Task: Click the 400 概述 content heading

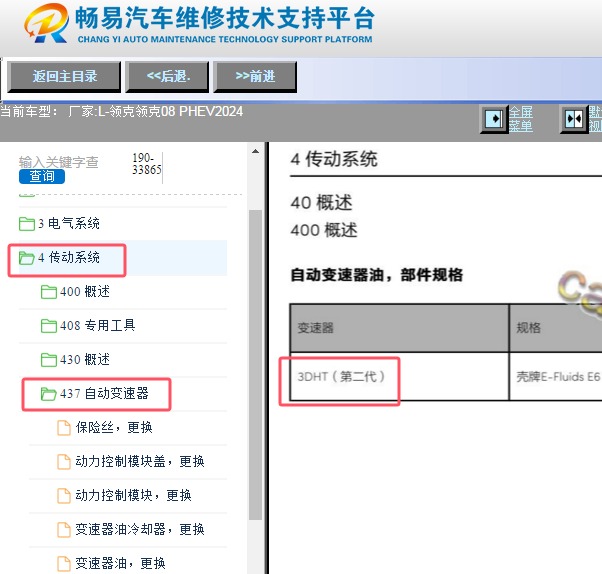Action: (324, 230)
